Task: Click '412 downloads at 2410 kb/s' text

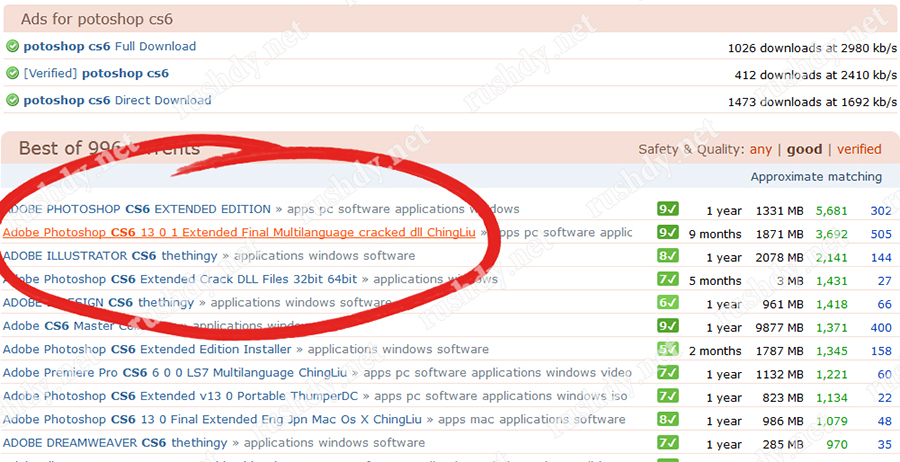Action: click(816, 75)
